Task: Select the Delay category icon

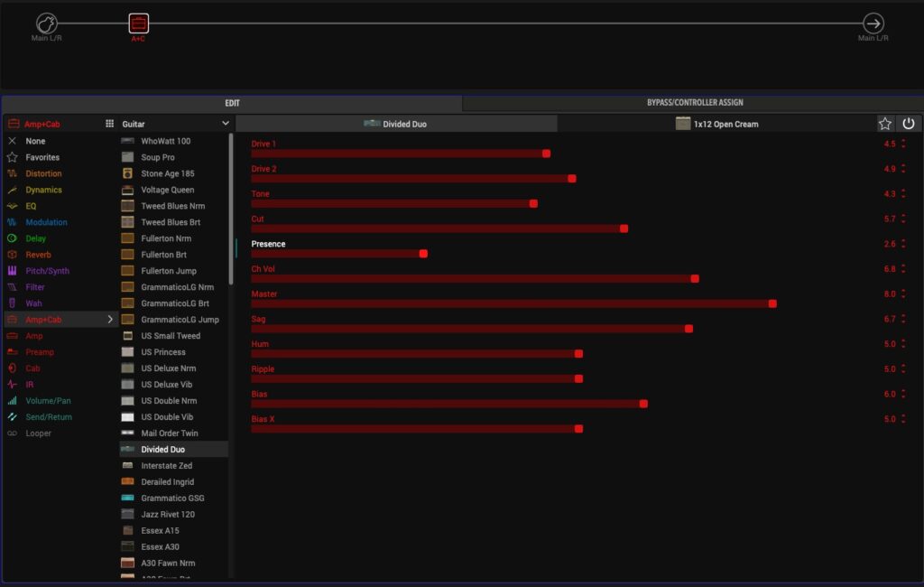Action: click(x=13, y=238)
